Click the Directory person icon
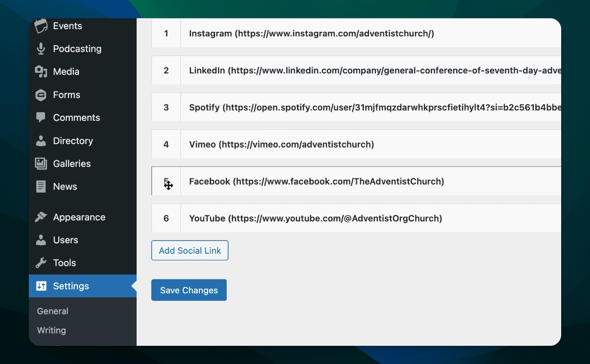Viewport: 590px width, 364px height. [x=41, y=141]
